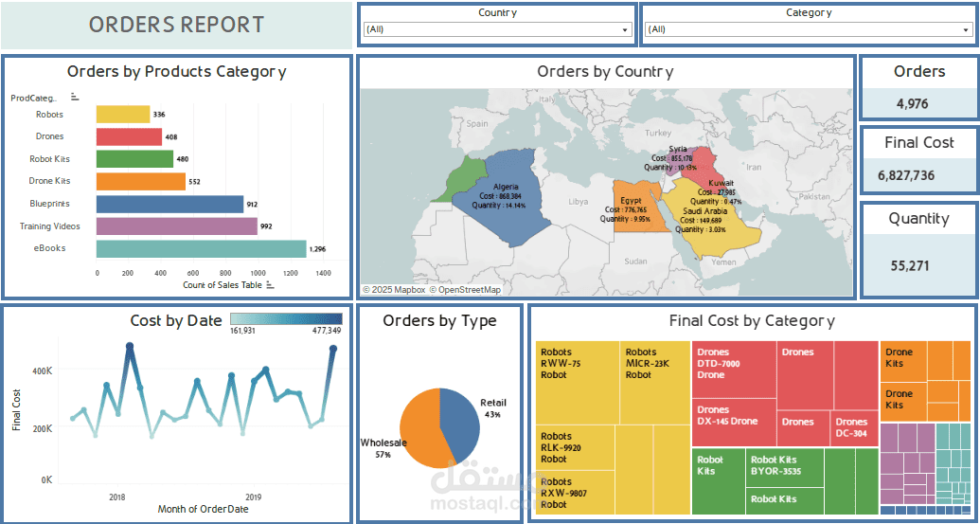This screenshot has width=980, height=524.
Task: Click the Syria label on the map
Action: click(x=678, y=150)
